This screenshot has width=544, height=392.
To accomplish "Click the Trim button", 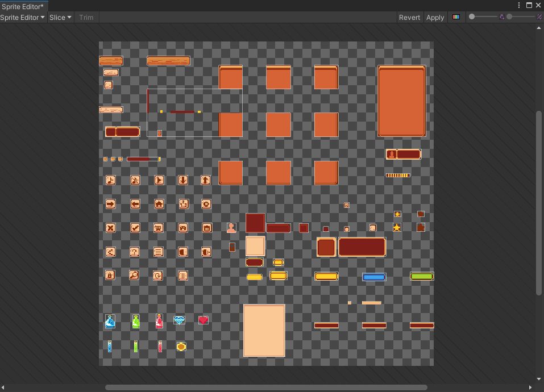I will coord(86,18).
